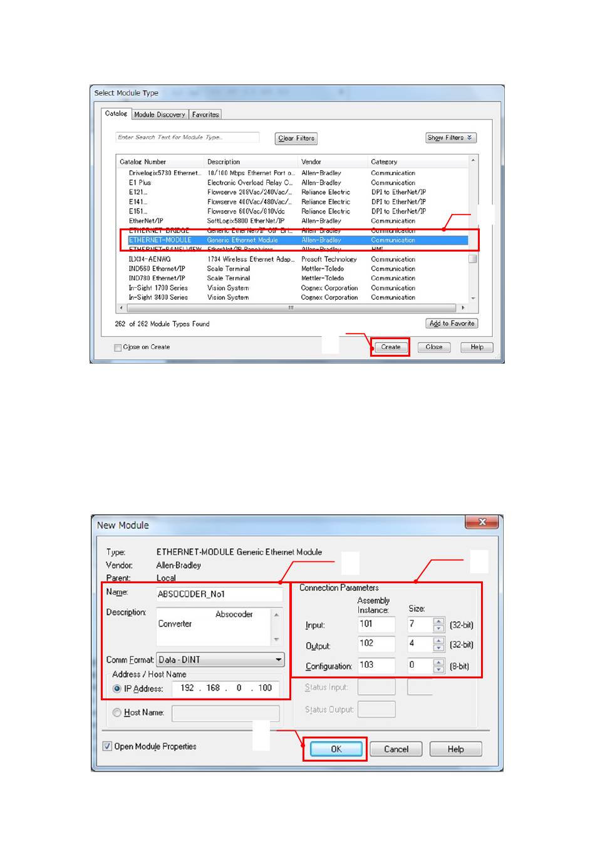This screenshot has height=868, width=595.
Task: Open the Module Discovery tab
Action: point(160,115)
